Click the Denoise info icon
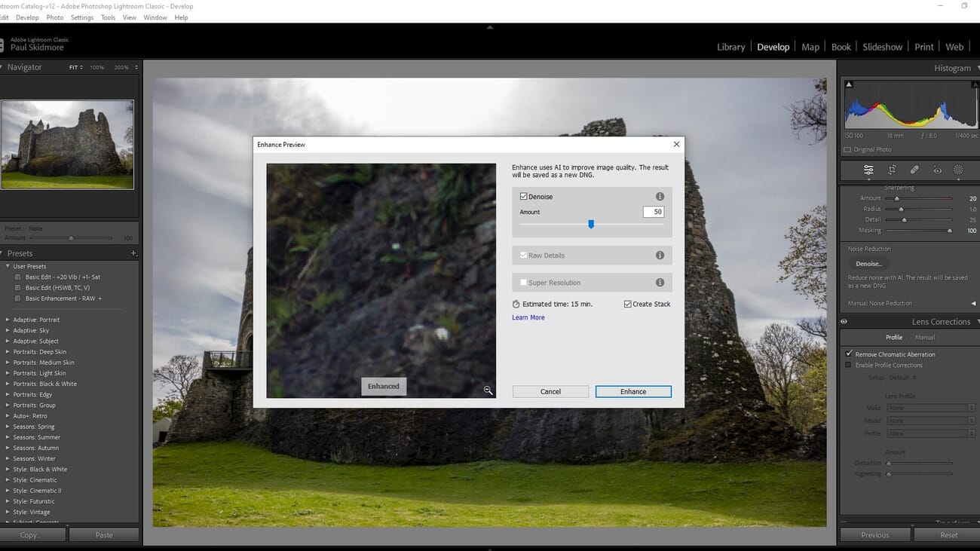This screenshot has height=551, width=980. click(x=660, y=196)
